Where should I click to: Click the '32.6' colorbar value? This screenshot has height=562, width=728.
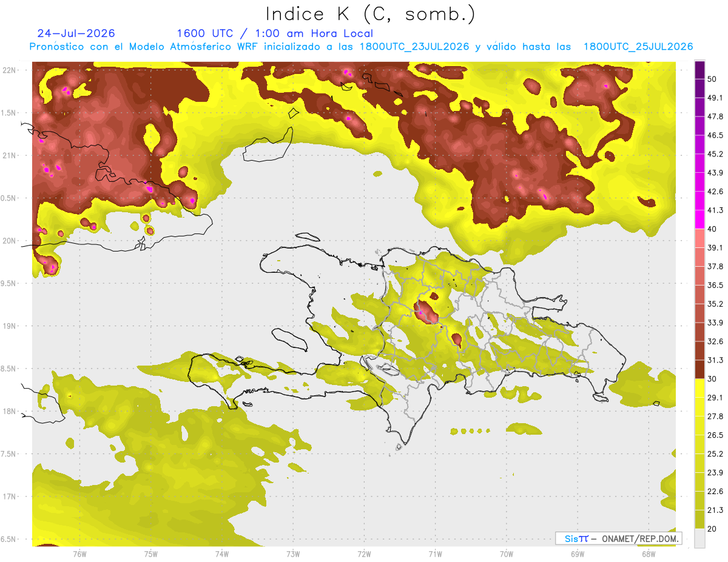pyautogui.click(x=715, y=341)
